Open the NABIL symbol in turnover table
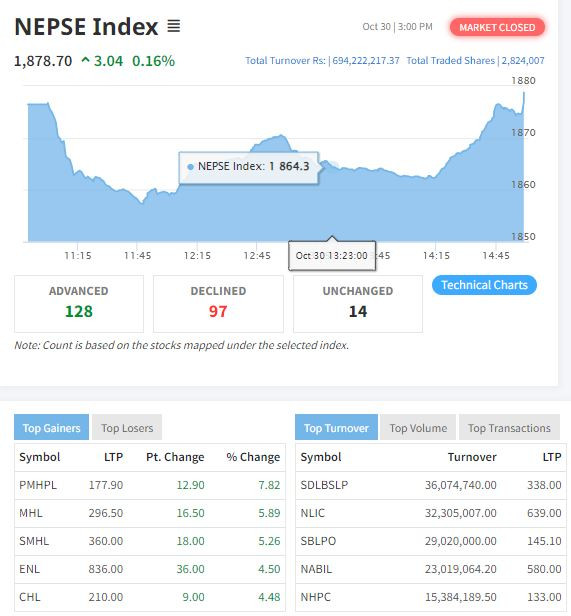 316,569
